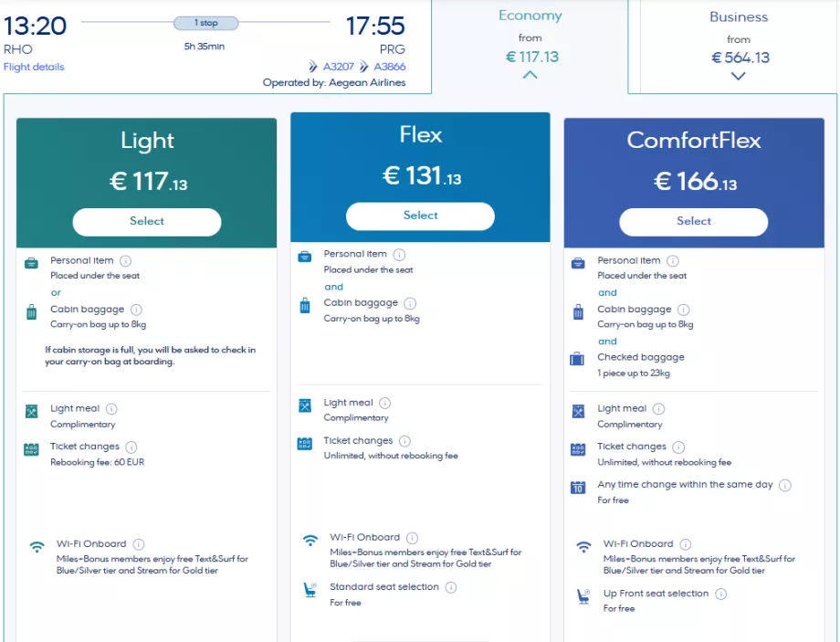Click info icon next to Light's Ticket changes
The height and width of the screenshot is (642, 840).
pyautogui.click(x=131, y=447)
